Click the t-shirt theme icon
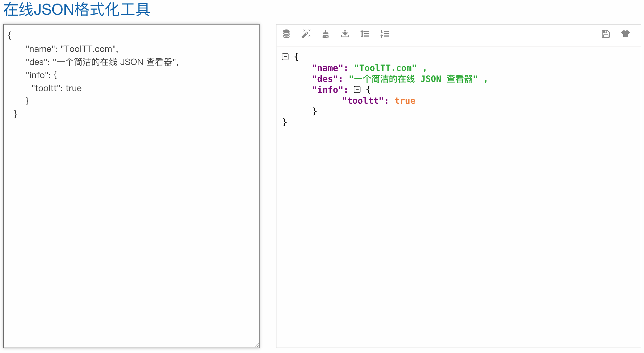This screenshot has width=644, height=353. [x=625, y=34]
